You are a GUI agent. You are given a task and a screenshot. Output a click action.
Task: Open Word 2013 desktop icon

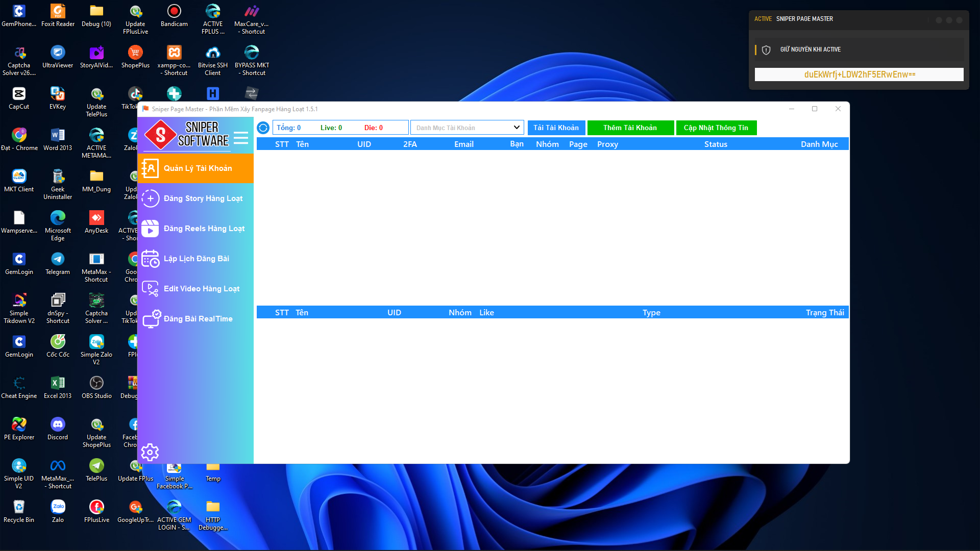(x=58, y=140)
